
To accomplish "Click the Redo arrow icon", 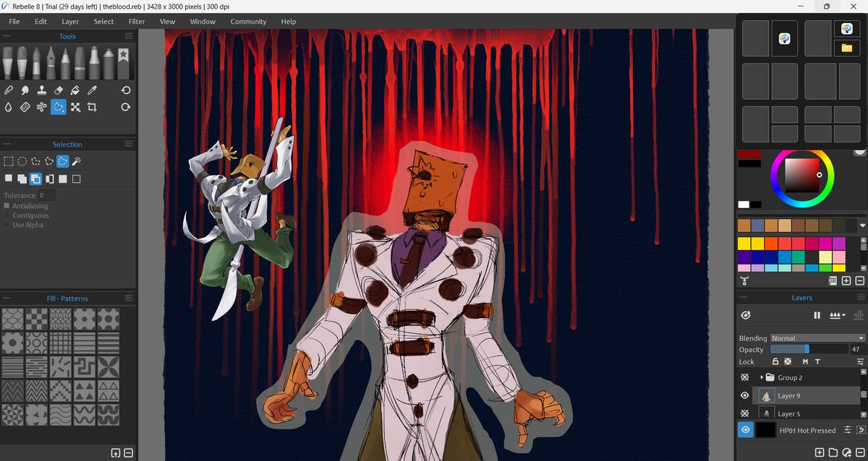I will (126, 107).
